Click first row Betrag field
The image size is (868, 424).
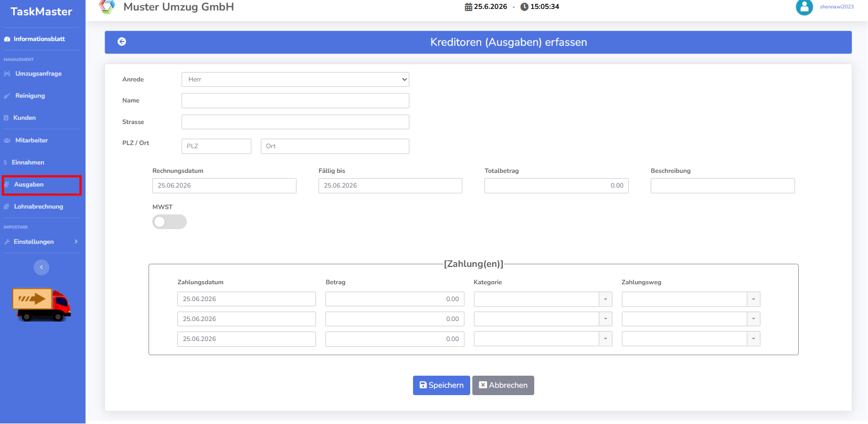[395, 299]
